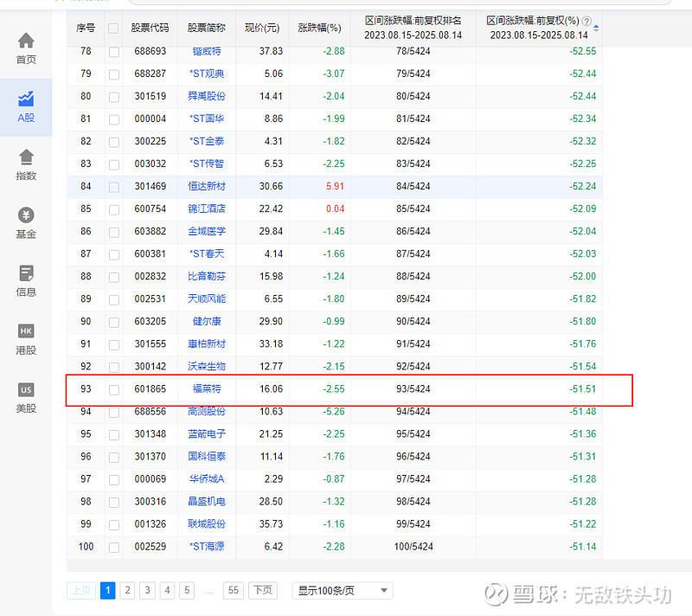Click the 现价(元) column header
692x616 pixels.
[x=262, y=28]
